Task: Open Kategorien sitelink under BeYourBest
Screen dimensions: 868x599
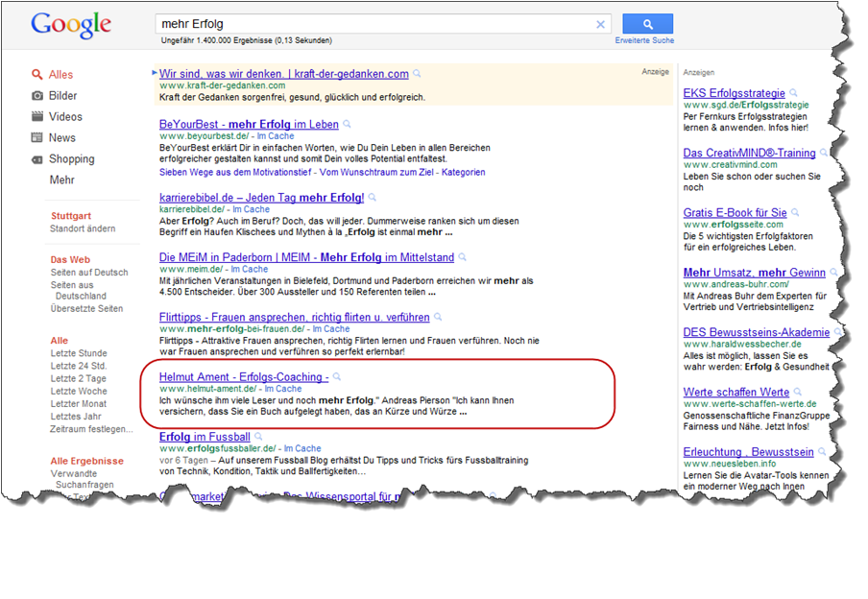Action: tap(464, 172)
